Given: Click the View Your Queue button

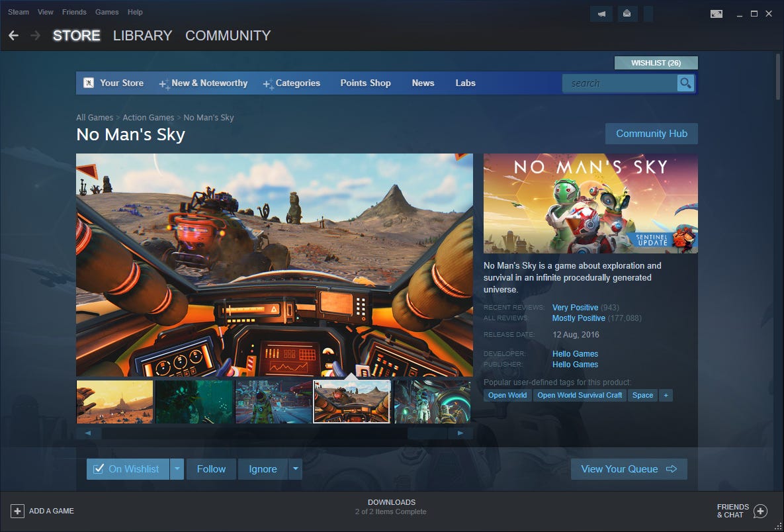Looking at the screenshot, I should (x=629, y=469).
